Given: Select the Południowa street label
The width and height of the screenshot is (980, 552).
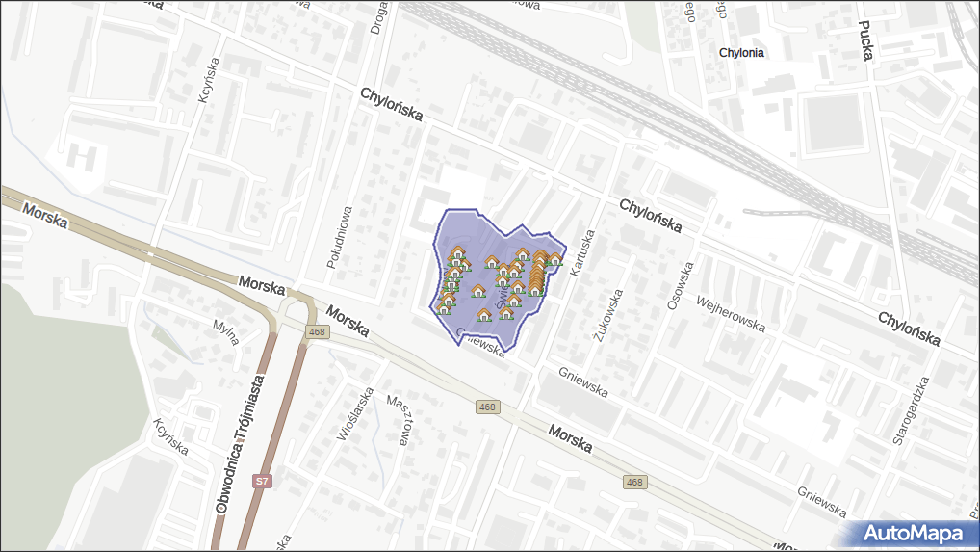Looking at the screenshot, I should click(x=340, y=237).
